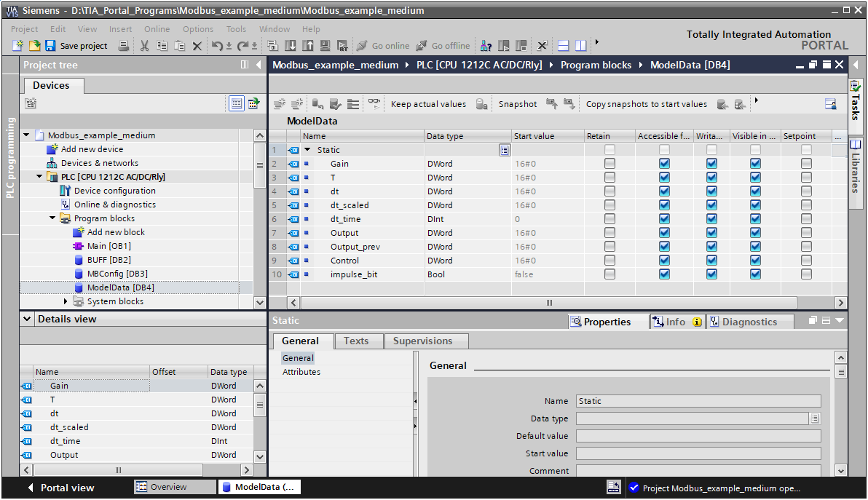Click the Go online icon
868x500 pixels.
point(362,46)
